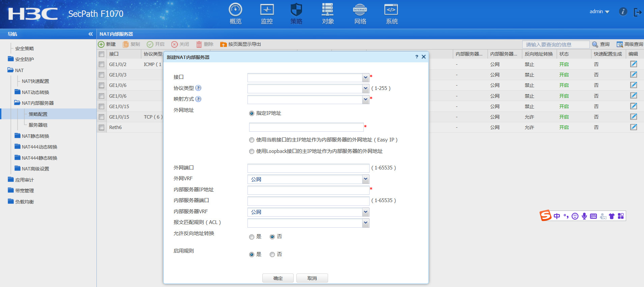Click 确定 to confirm the dialog

pos(278,278)
